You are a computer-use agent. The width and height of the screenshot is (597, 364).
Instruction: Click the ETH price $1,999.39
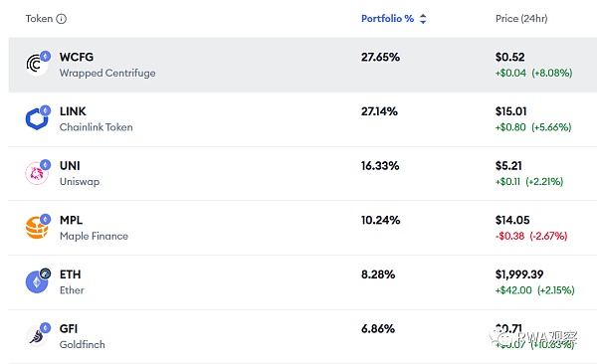[519, 274]
